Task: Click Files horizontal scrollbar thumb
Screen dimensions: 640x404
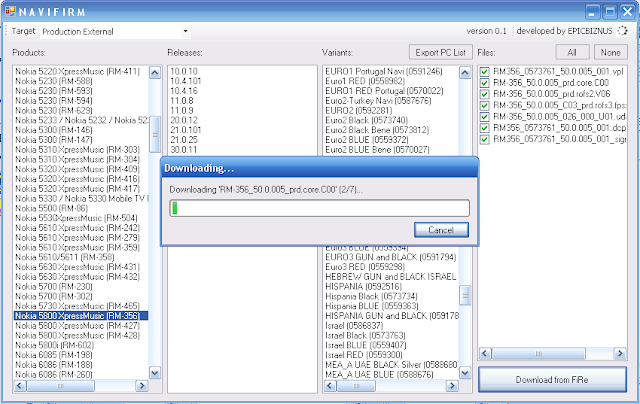Action: [x=538, y=353]
